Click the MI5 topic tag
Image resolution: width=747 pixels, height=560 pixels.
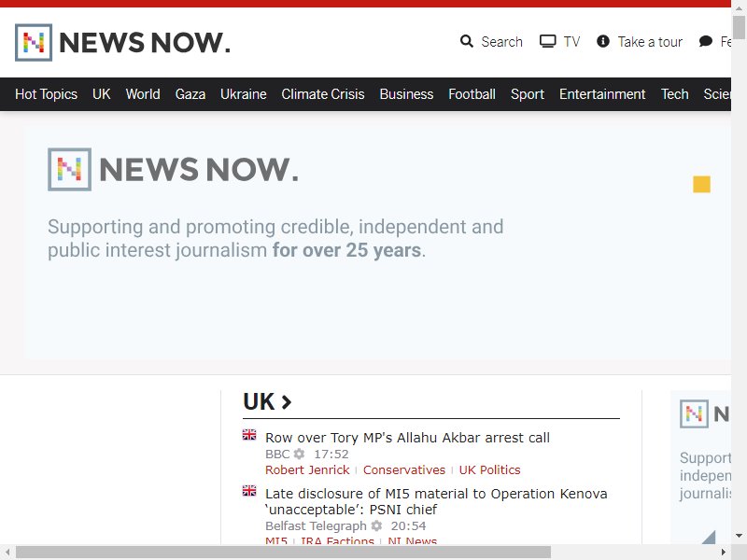pos(276,540)
